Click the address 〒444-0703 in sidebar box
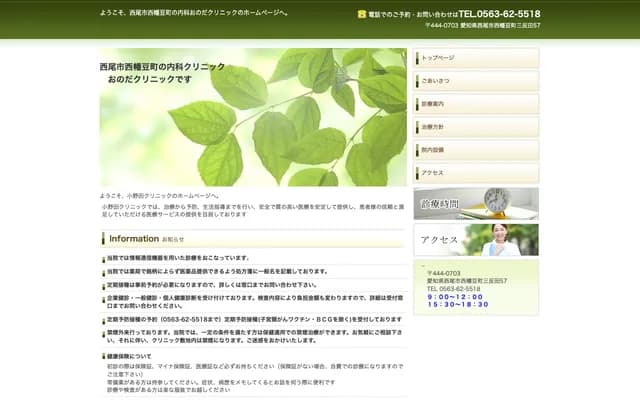This screenshot has width=640, height=400. point(444,273)
